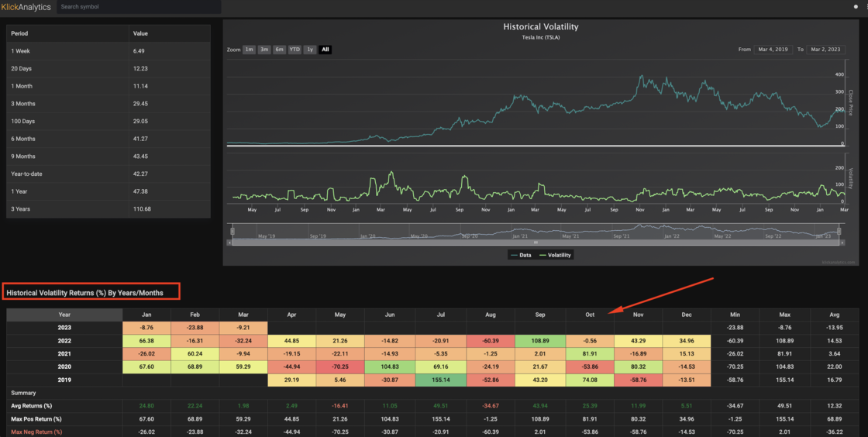Select the 2021 year row label
868x437 pixels.
pos(64,353)
